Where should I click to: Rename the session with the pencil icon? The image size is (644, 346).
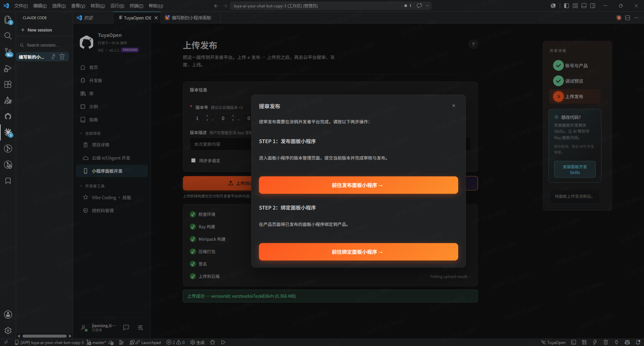[53, 57]
